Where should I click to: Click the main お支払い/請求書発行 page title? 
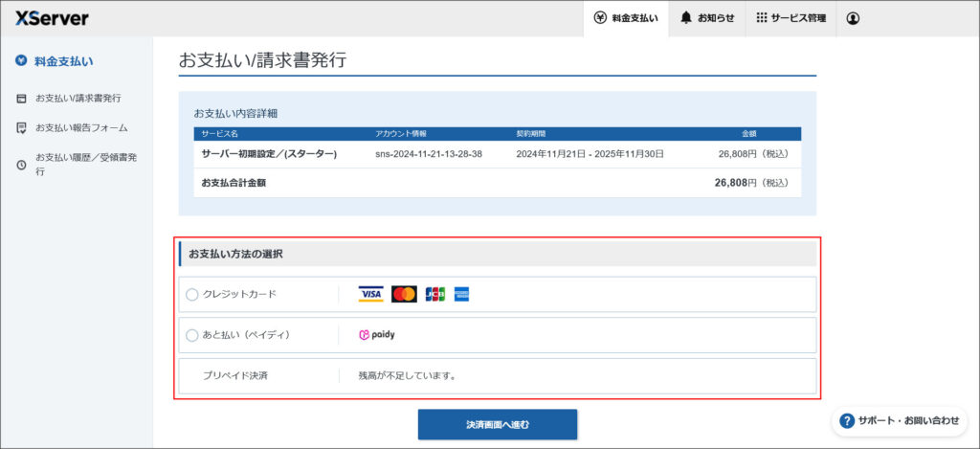(x=262, y=60)
